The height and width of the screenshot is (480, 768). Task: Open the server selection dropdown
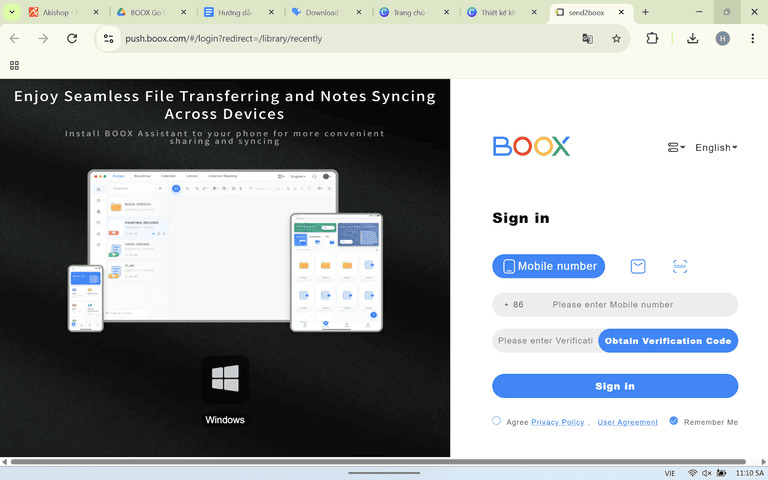point(676,147)
